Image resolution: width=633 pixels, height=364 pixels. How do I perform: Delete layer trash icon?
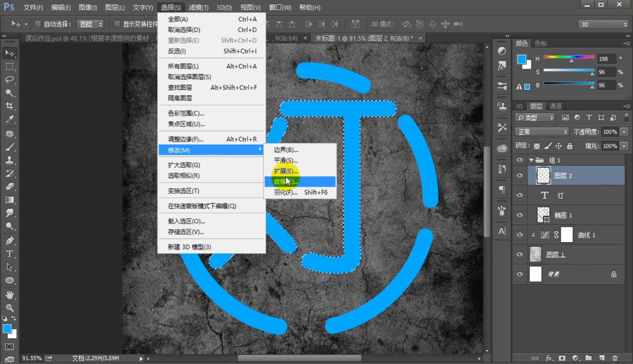point(615,358)
